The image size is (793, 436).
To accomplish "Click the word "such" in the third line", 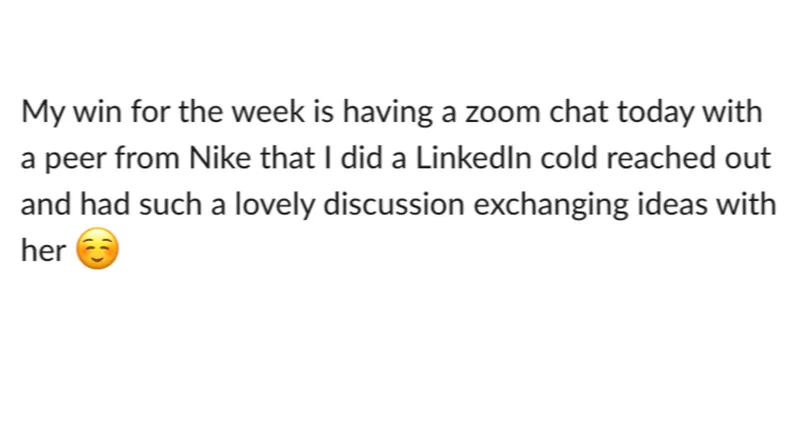I will [x=170, y=204].
